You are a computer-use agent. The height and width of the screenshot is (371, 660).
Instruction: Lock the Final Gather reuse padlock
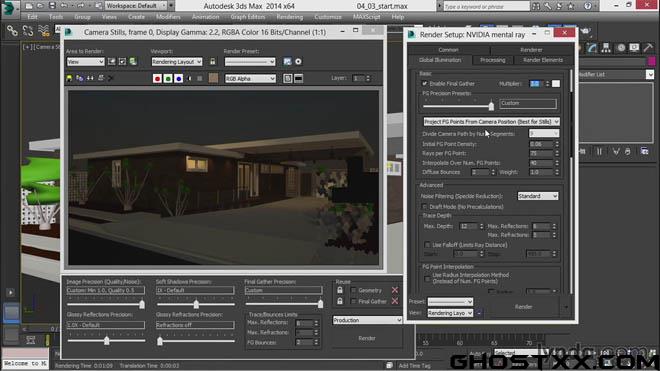click(x=340, y=301)
